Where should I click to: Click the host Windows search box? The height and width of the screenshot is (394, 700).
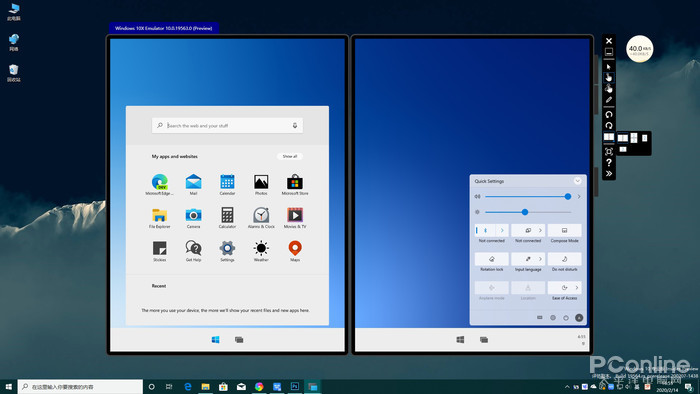80,387
